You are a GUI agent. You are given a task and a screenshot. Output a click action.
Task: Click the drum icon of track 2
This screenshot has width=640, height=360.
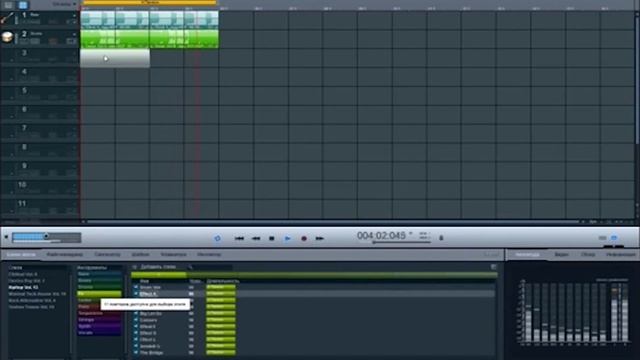coord(7,37)
